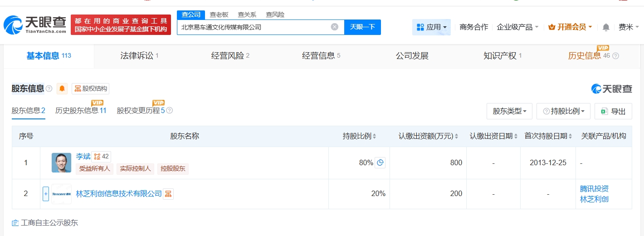Sort by 认缴出资额(万元) column

456,136
